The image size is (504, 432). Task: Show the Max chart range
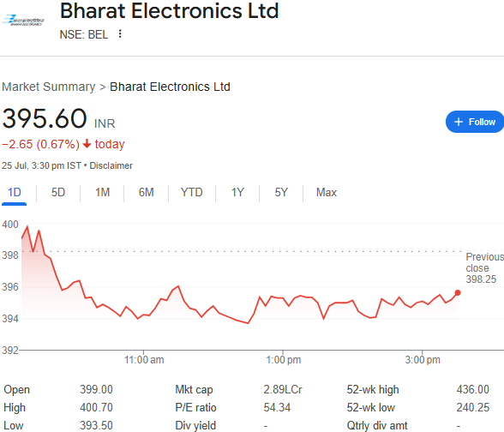click(x=327, y=193)
